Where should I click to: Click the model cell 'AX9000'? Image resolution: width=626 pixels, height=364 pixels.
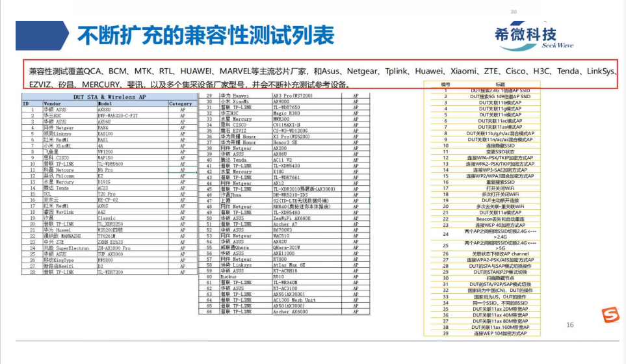pos(280,101)
